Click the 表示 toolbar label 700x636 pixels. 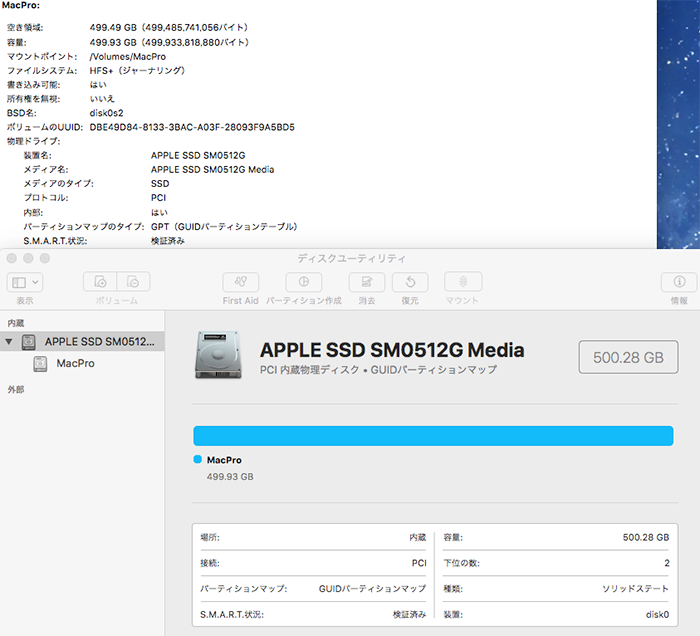[25, 300]
